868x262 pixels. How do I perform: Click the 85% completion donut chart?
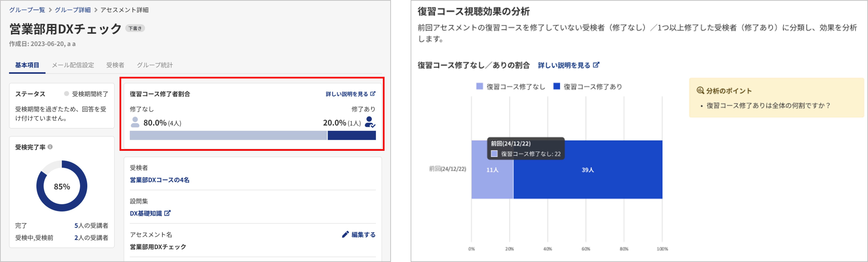pyautogui.click(x=62, y=186)
